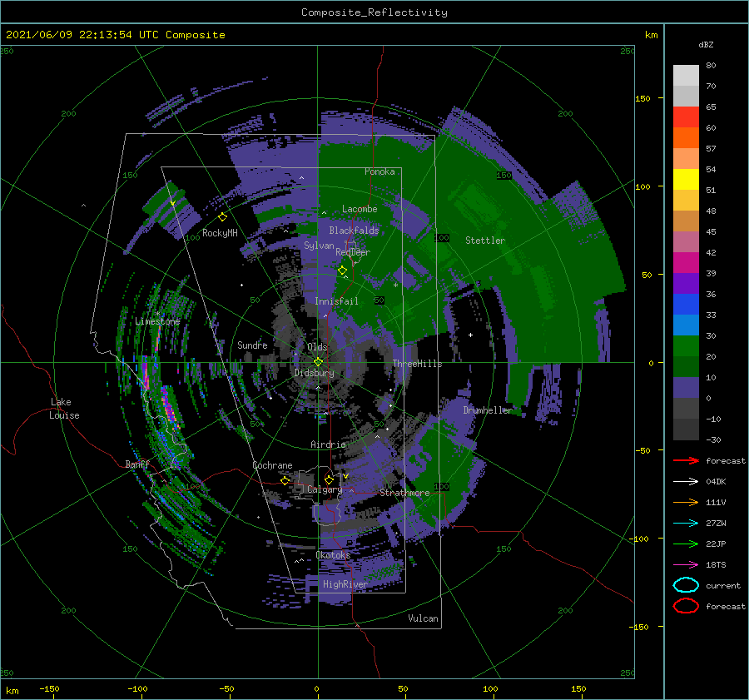Click the yellow radar-site diamond near Olds
Image resolution: width=749 pixels, height=700 pixels.
point(318,362)
